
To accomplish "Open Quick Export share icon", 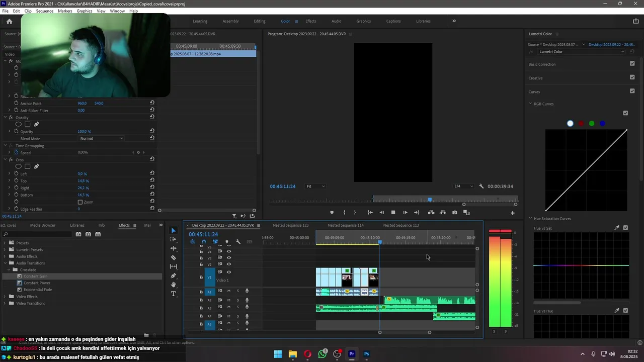I will [635, 21].
